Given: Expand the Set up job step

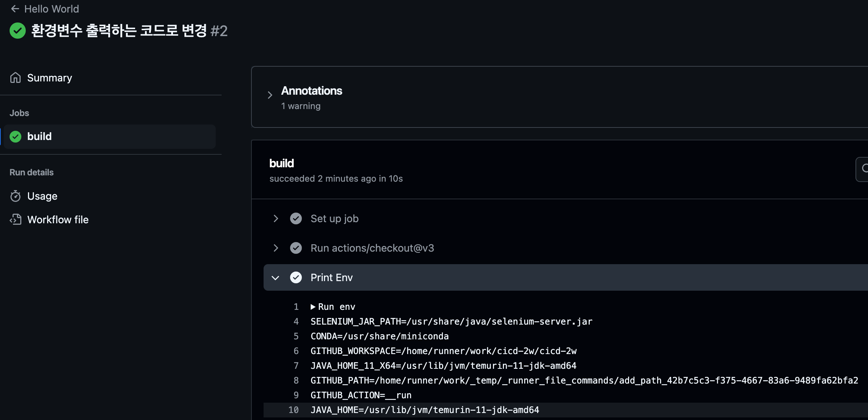Looking at the screenshot, I should tap(276, 218).
